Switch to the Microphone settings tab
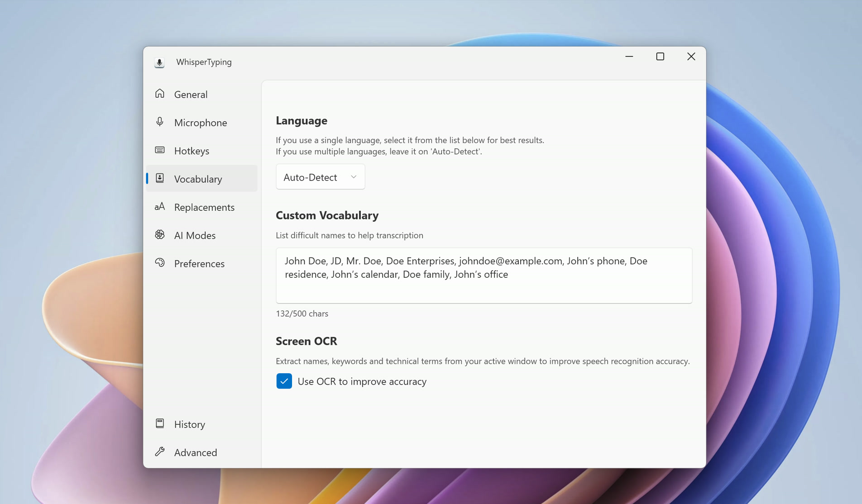This screenshot has height=504, width=862. [201, 123]
